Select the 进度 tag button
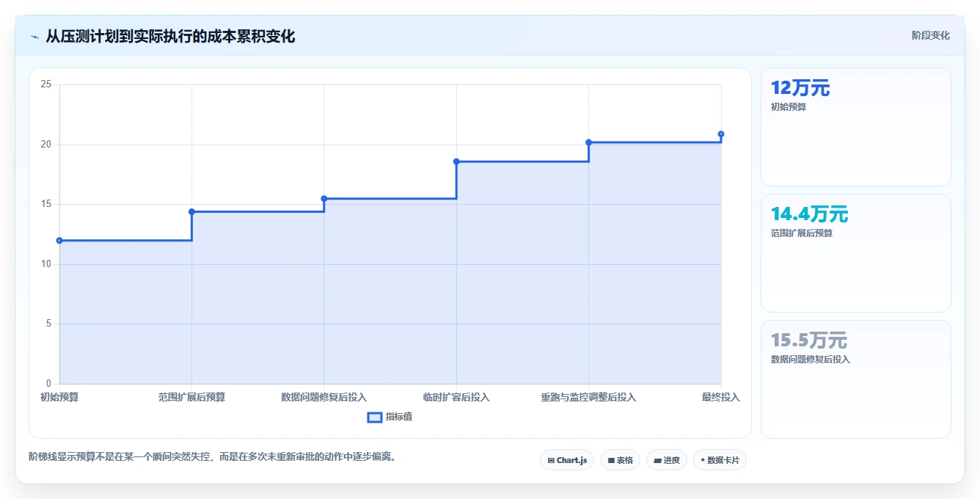This screenshot has width=980, height=499. 667,460
